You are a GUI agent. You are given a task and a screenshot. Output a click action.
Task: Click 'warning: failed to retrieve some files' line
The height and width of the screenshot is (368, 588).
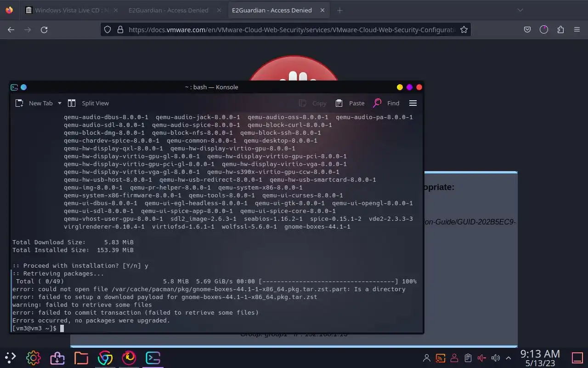click(82, 305)
